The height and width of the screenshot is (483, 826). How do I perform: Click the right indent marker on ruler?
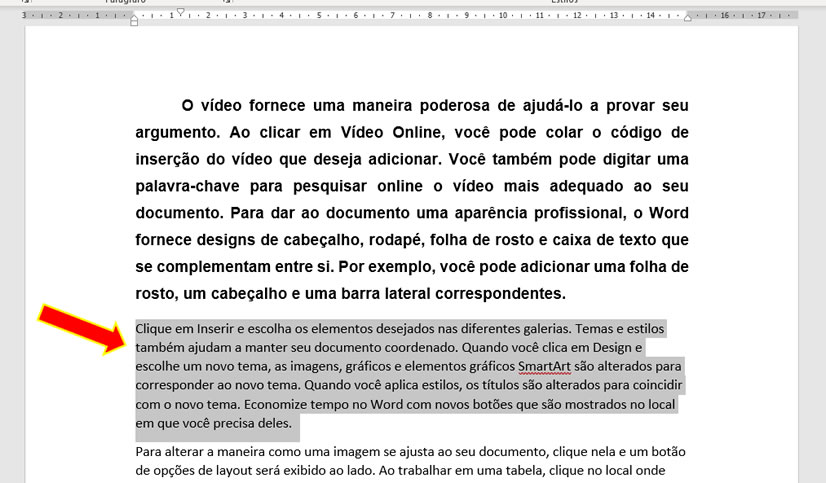(687, 18)
